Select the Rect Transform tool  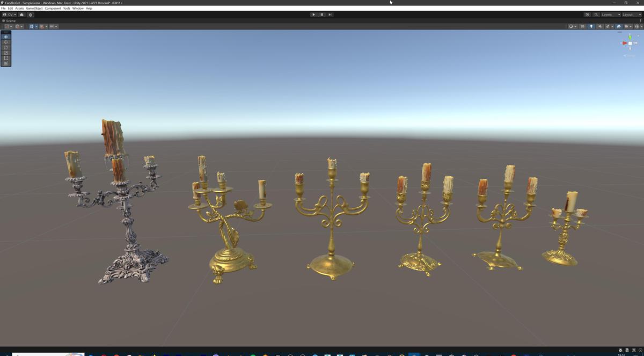coord(5,58)
